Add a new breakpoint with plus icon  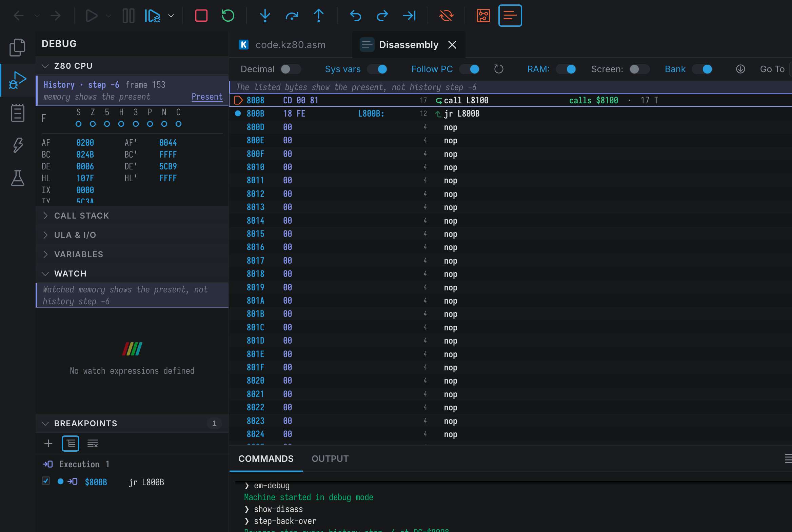click(48, 444)
